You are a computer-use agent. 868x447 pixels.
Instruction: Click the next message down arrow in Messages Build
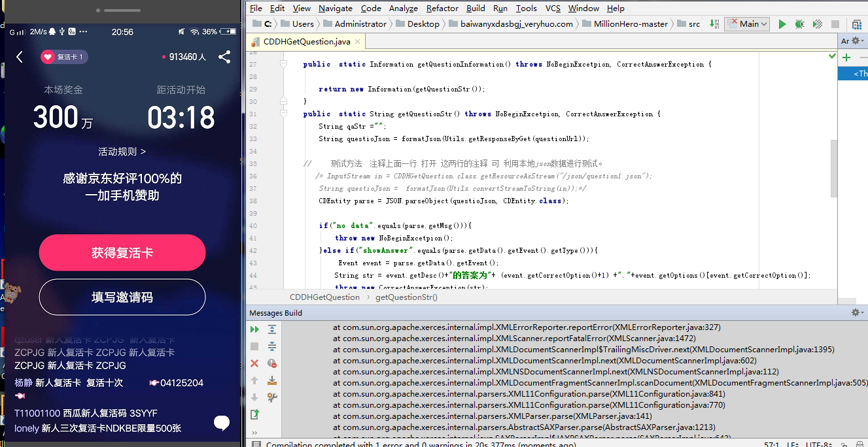pos(254,397)
